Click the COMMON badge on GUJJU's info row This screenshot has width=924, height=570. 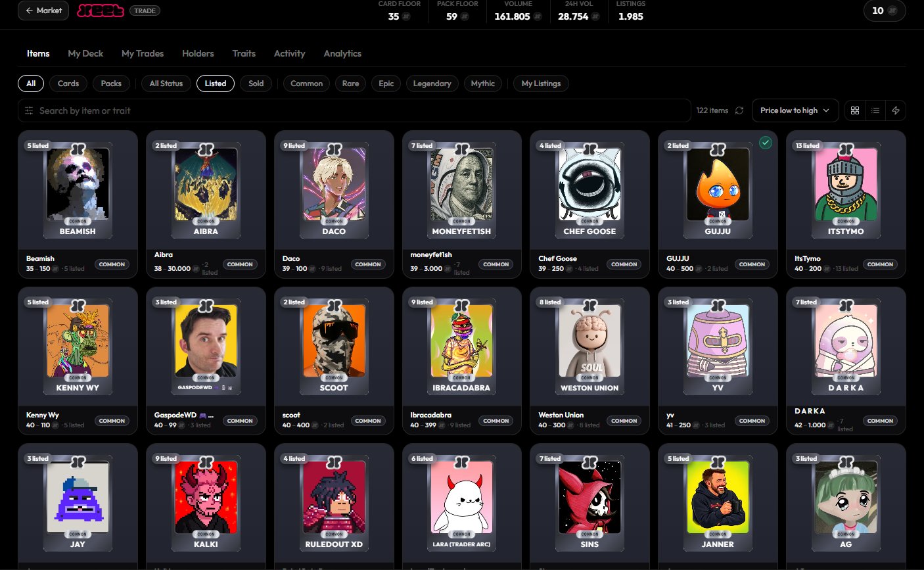[752, 264]
